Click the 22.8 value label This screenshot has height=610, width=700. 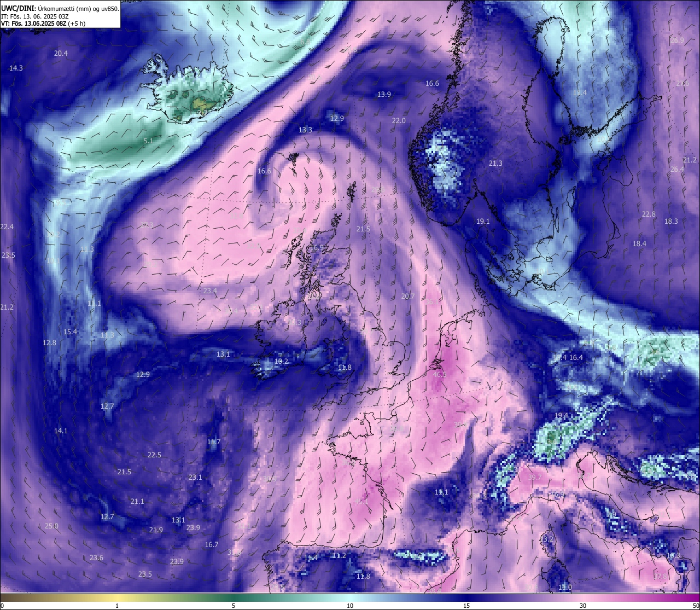tap(649, 214)
